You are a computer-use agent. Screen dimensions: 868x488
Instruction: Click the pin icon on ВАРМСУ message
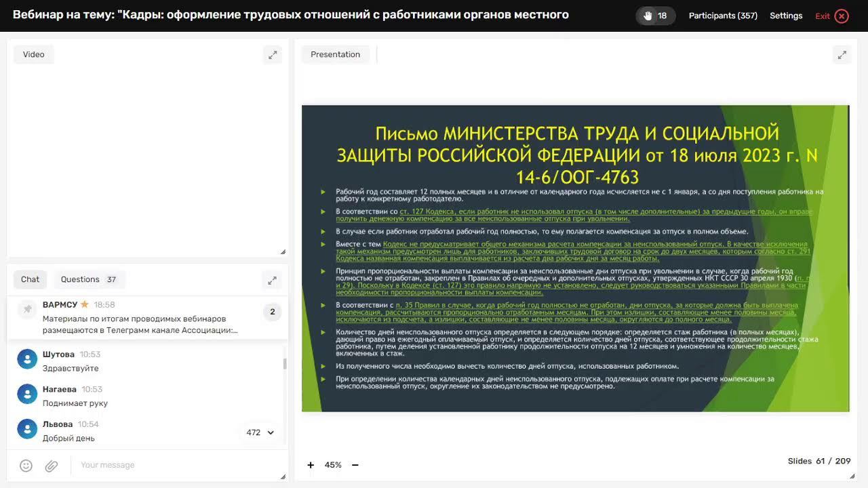[27, 309]
